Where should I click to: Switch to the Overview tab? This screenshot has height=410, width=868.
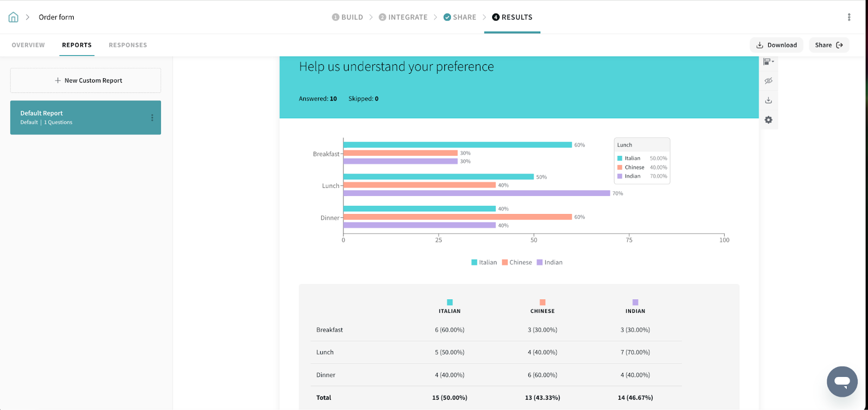[x=28, y=45]
